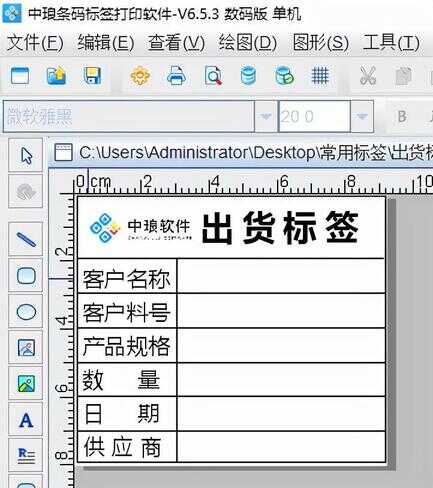Open the 工具(T) menu
The width and height of the screenshot is (433, 488).
click(x=391, y=43)
